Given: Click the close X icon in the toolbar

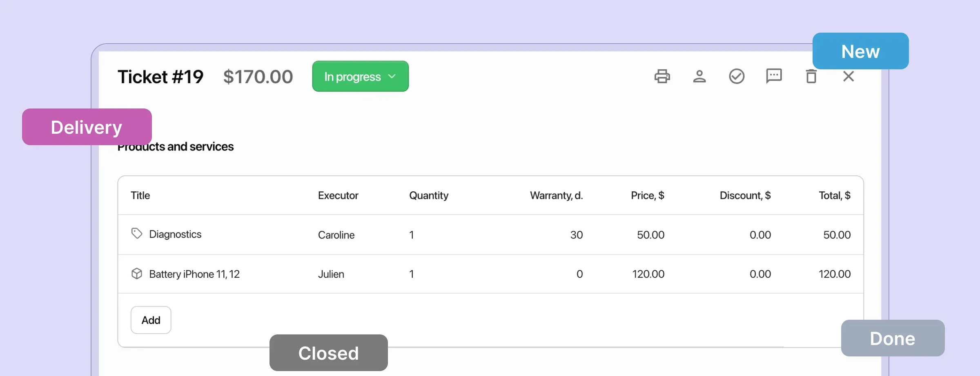Looking at the screenshot, I should pos(849,76).
